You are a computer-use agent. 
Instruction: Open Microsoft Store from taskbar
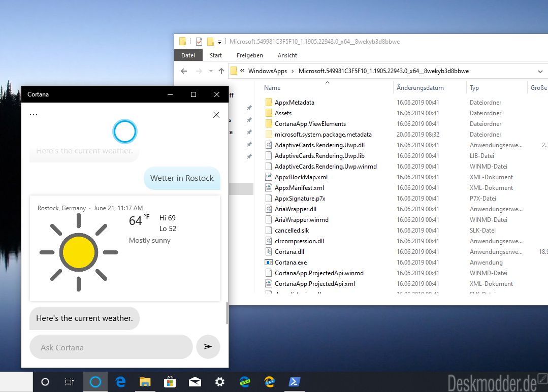(170, 382)
